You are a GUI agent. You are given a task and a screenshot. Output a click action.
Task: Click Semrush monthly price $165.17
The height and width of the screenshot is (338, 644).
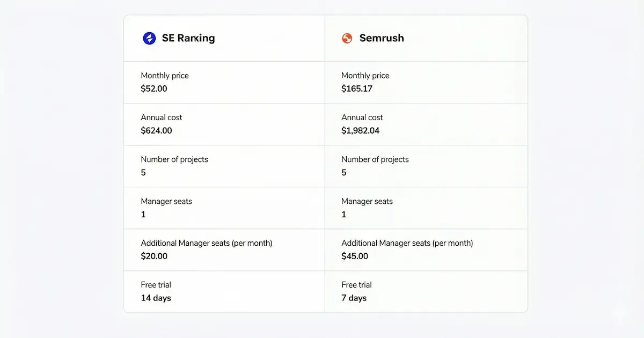(x=357, y=89)
